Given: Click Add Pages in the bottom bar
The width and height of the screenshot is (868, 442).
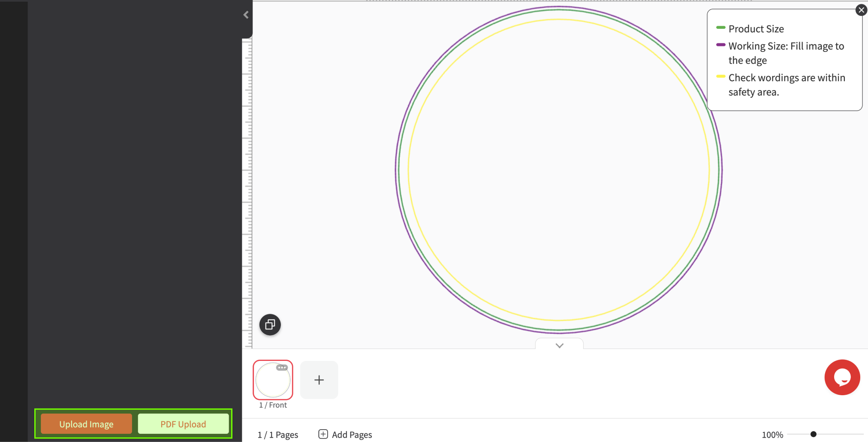Looking at the screenshot, I should coord(345,435).
